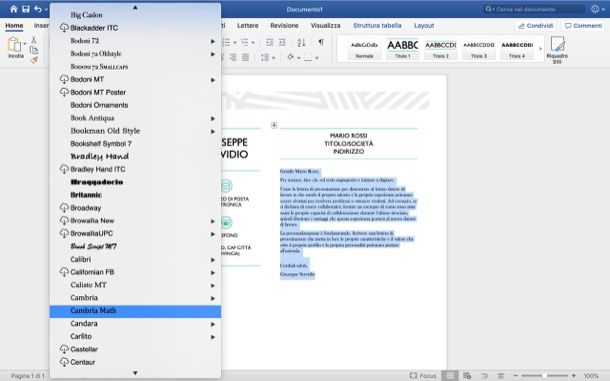Expand Bookman Old Style submenu arrow
The width and height of the screenshot is (610, 381).
(x=213, y=131)
